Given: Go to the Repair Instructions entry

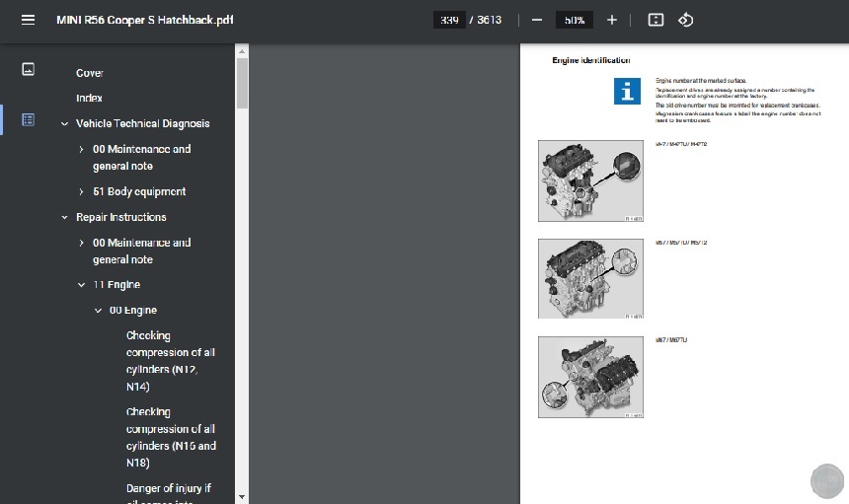Looking at the screenshot, I should click(x=121, y=217).
